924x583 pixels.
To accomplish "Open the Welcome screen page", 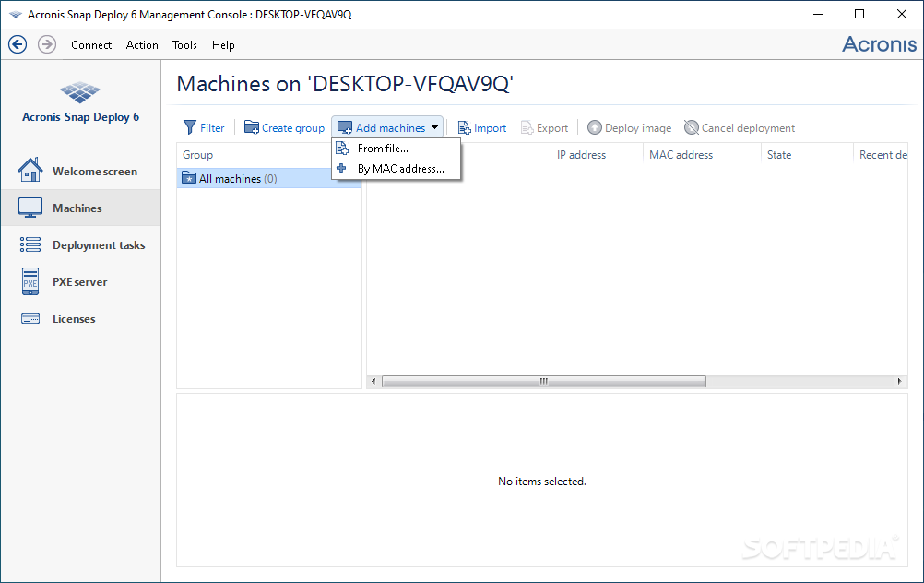I will click(x=95, y=172).
